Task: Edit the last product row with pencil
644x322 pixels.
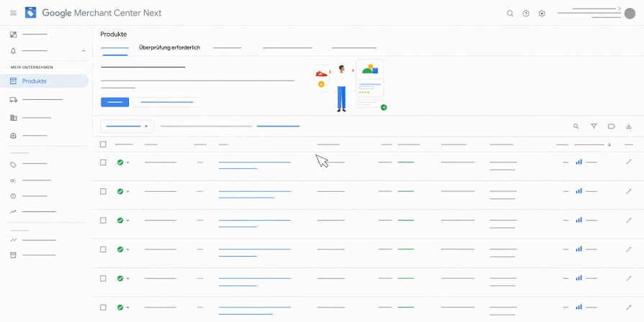Action: (628, 307)
